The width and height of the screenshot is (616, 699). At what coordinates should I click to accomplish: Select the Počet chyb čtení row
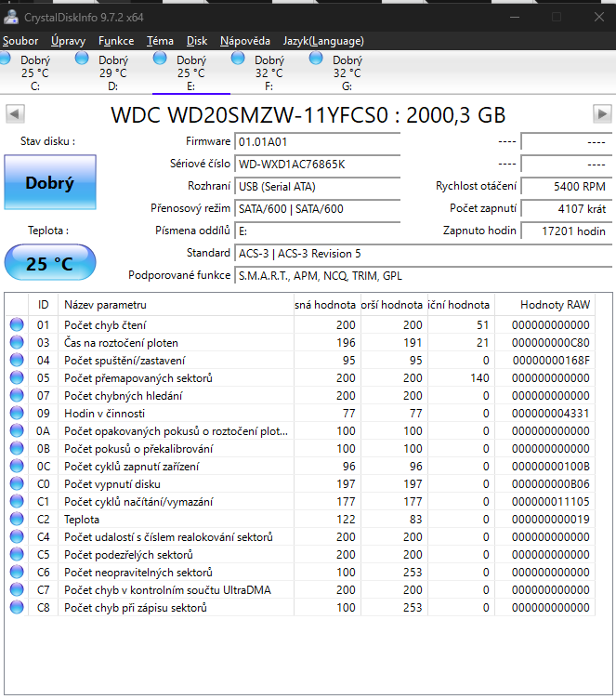300,324
